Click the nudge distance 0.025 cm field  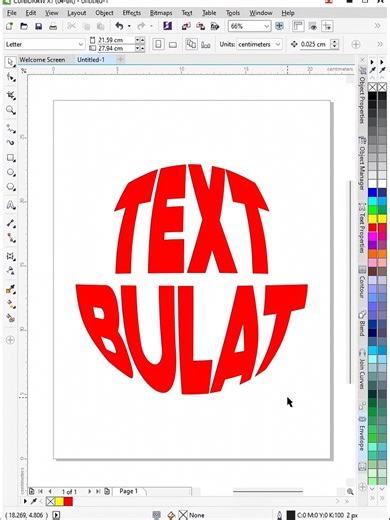pyautogui.click(x=314, y=44)
